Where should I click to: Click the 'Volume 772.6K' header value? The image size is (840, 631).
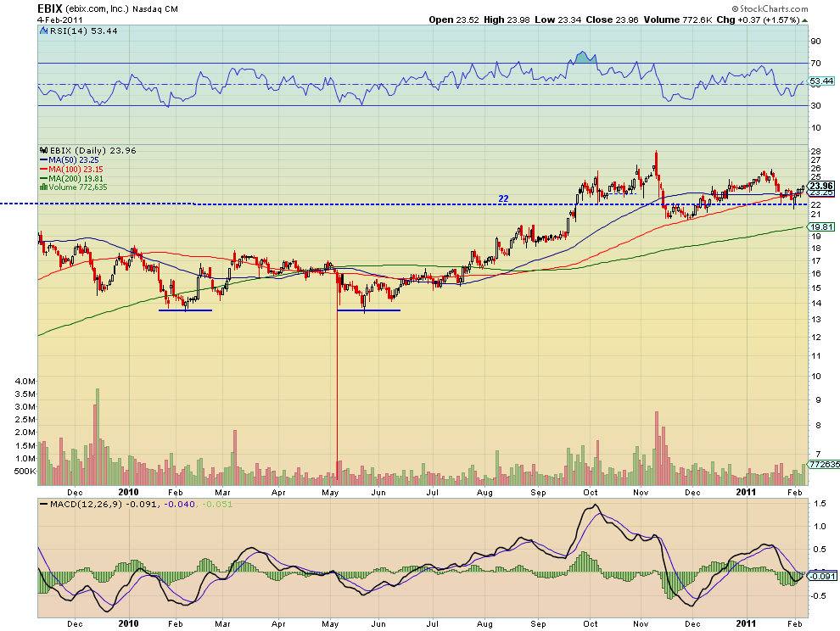click(678, 20)
